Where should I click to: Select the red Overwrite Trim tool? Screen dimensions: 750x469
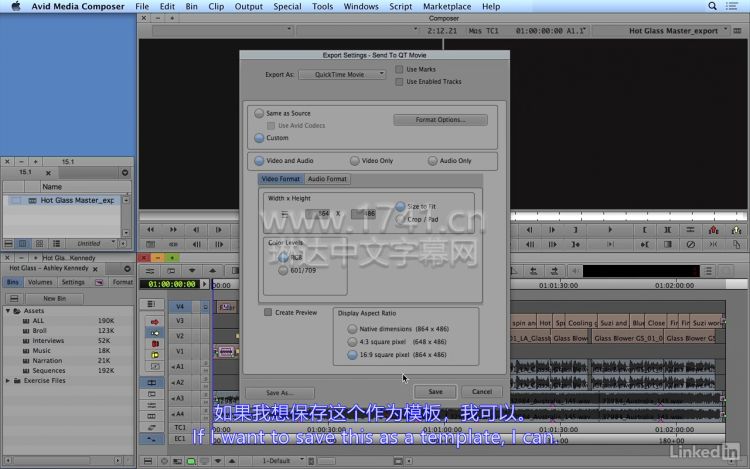coord(154,344)
